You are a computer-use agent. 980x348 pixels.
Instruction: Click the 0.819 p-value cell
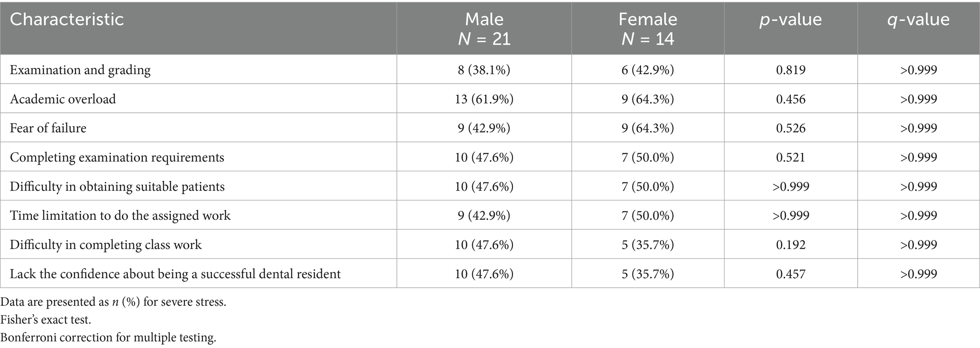coord(790,70)
